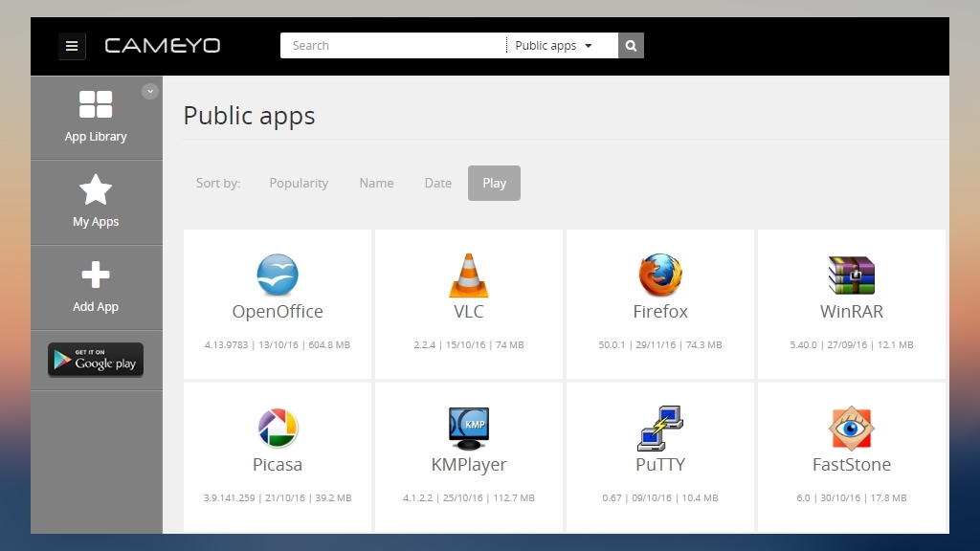
Task: Sort apps by Name
Action: (376, 183)
